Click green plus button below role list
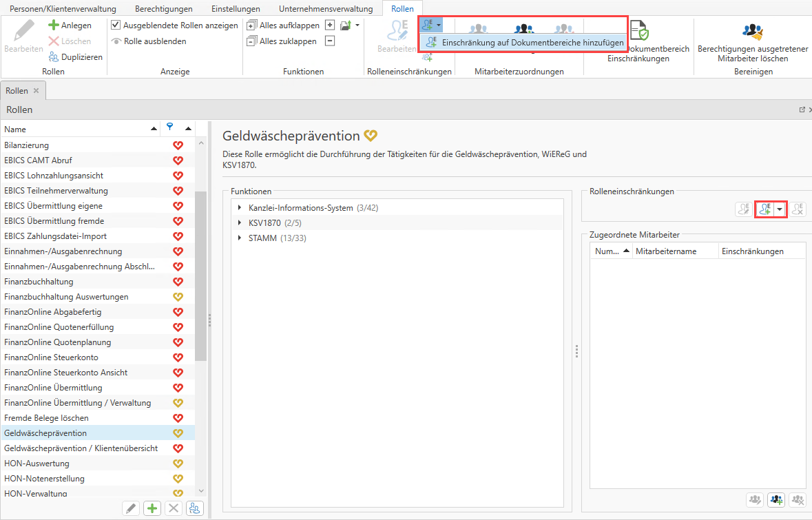The height and width of the screenshot is (520, 812). [152, 508]
